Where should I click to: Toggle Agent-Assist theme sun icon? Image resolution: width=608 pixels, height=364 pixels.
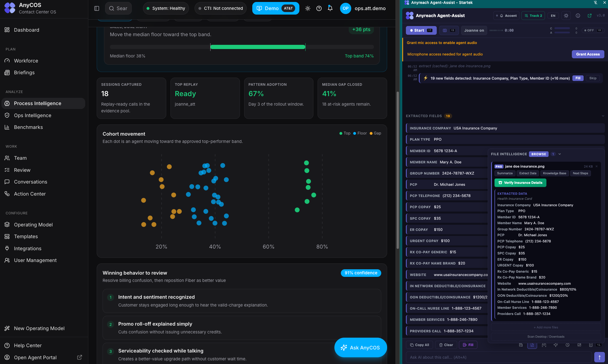coord(566,16)
